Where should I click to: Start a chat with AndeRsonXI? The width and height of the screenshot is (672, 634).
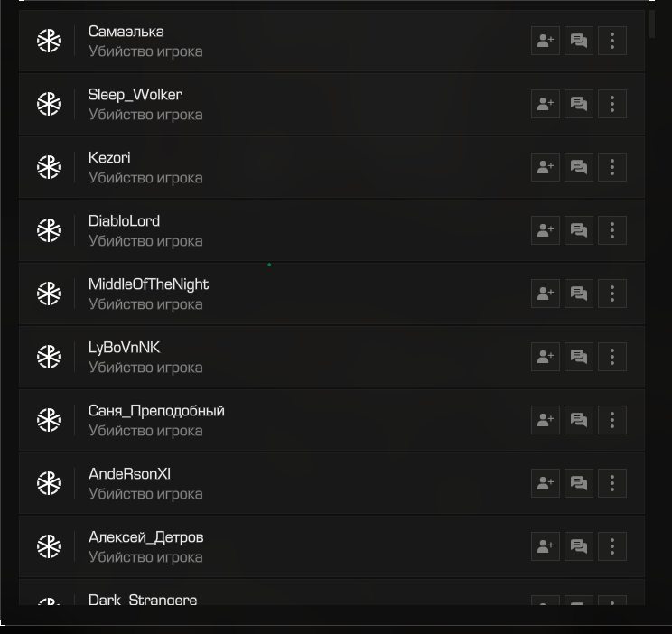click(579, 483)
